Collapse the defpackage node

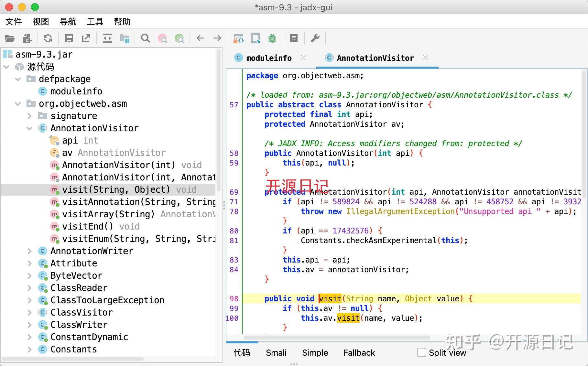18,79
